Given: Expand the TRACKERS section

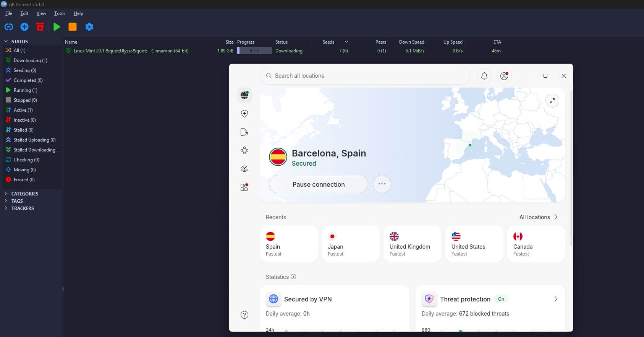Looking at the screenshot, I should point(6,208).
